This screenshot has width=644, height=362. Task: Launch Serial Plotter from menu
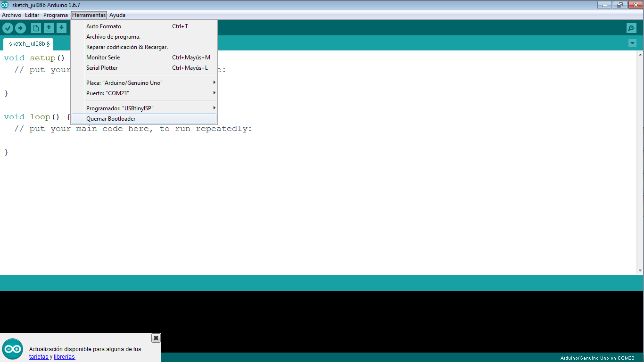(x=144, y=68)
